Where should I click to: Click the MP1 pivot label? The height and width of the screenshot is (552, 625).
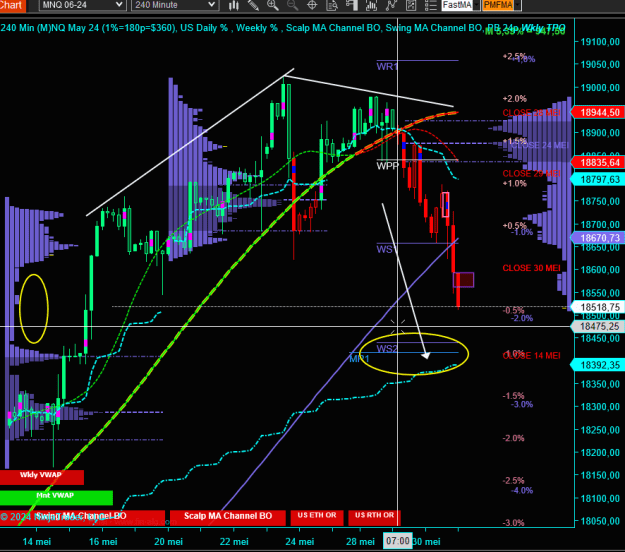click(359, 359)
